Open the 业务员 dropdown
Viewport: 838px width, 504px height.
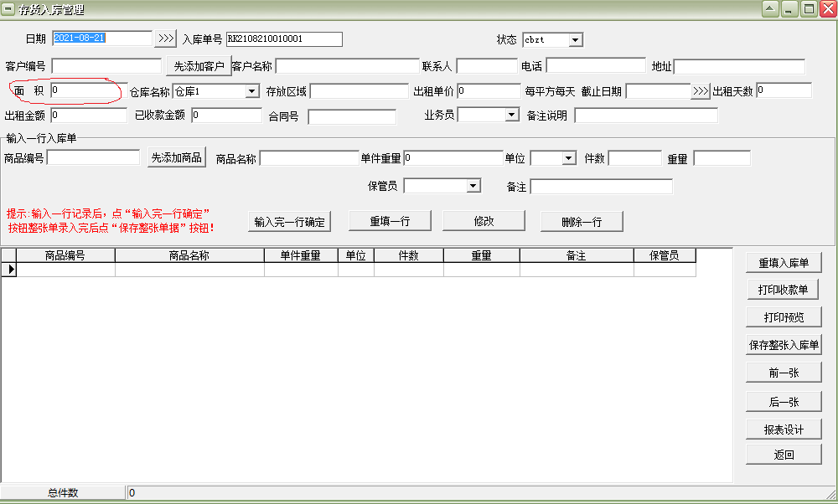click(511, 114)
